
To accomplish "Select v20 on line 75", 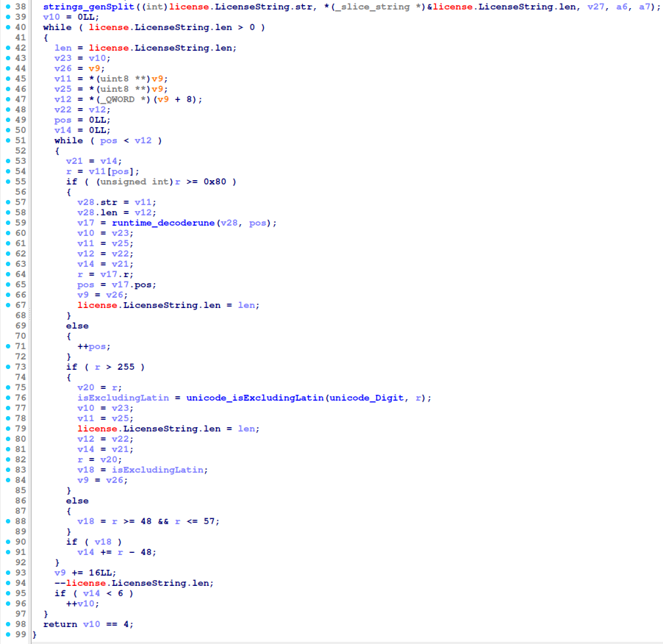I will point(86,387).
